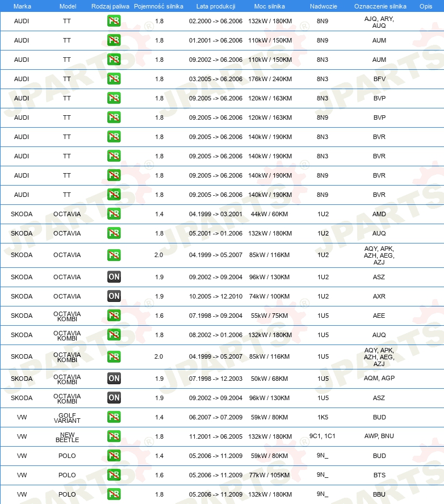Viewport: 444px width, 504px height.
Task: Click the date cell 06.2007 -> 07.2009
Action: pyautogui.click(x=216, y=417)
